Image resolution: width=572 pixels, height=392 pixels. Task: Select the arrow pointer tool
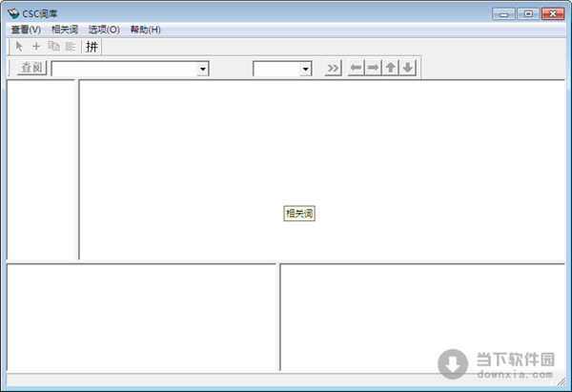coord(19,47)
